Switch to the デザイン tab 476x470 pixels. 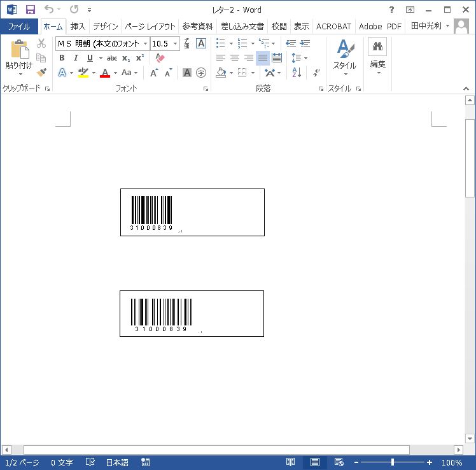tap(106, 27)
